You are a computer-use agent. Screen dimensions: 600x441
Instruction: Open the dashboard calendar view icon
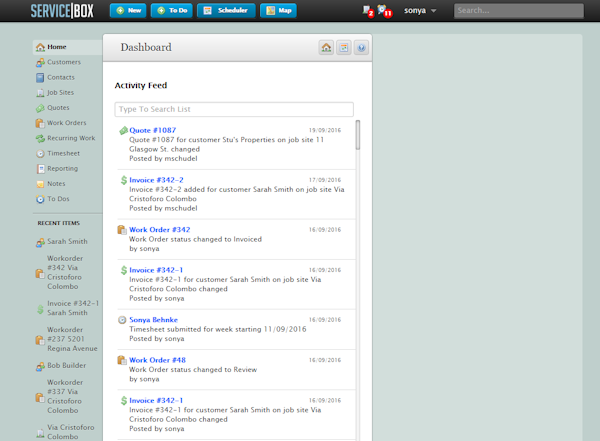(x=344, y=48)
